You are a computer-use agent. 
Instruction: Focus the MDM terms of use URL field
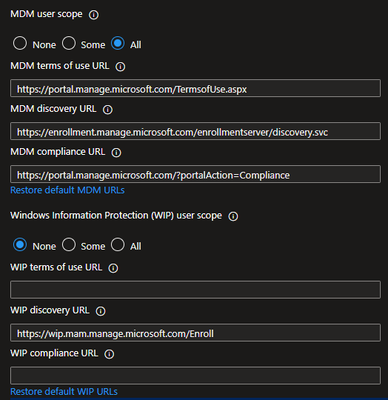tap(195, 88)
